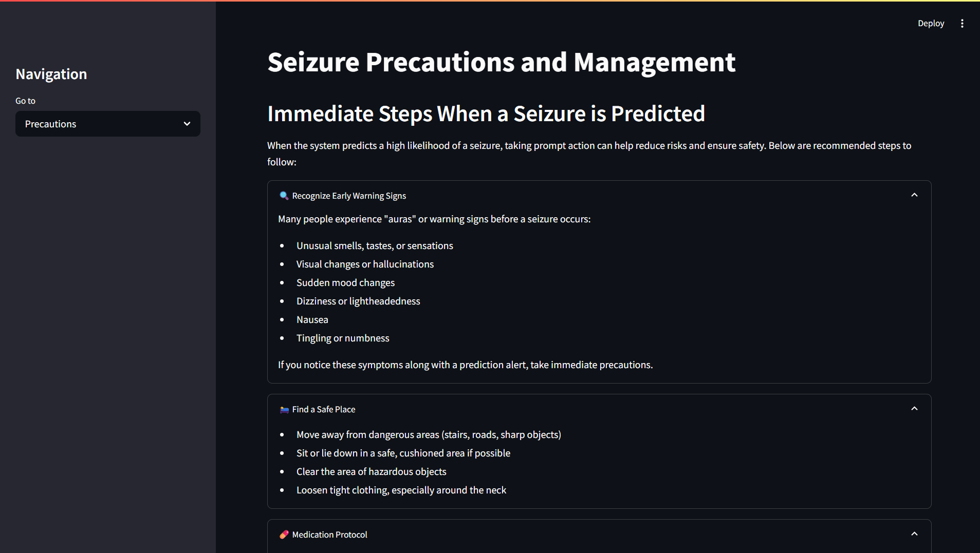Click the down arrow in the Precautions selectbox
This screenshot has width=980, height=553.
pos(187,124)
